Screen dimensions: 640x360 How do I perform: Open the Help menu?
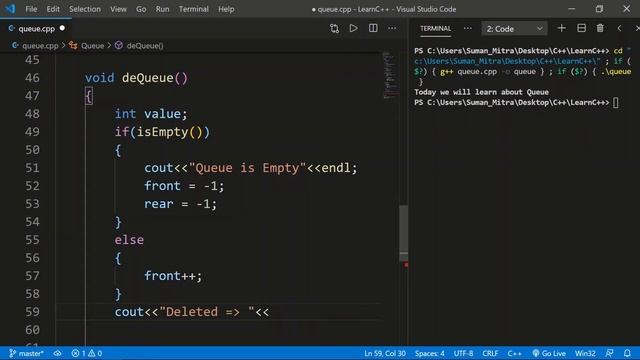(226, 9)
